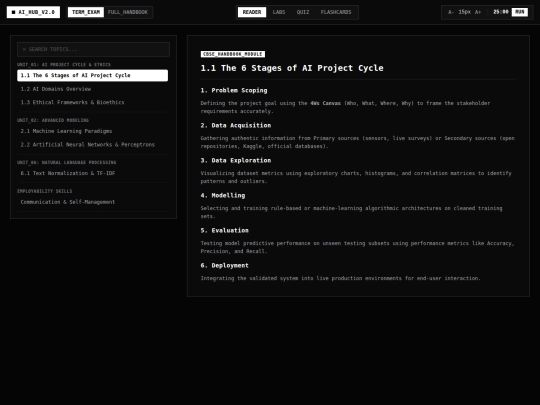Switch to FULL_HANDBOOK mode
540x405 pixels.
pos(128,12)
